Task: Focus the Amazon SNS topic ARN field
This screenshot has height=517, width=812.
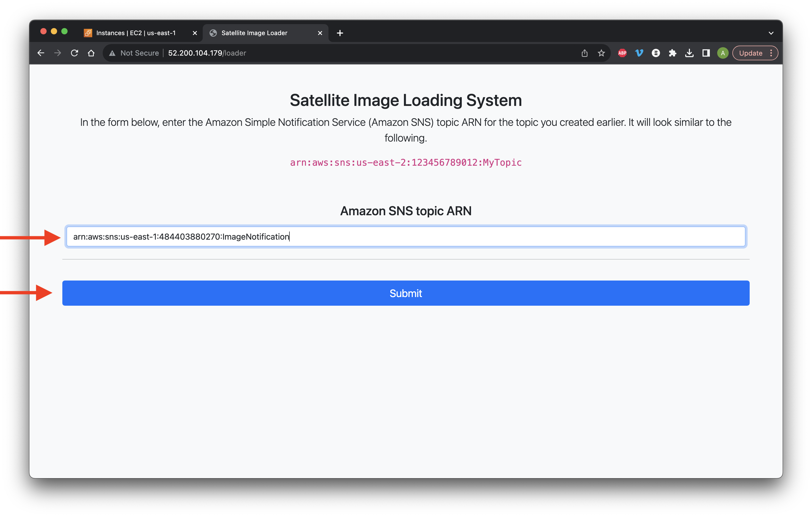Action: tap(406, 236)
